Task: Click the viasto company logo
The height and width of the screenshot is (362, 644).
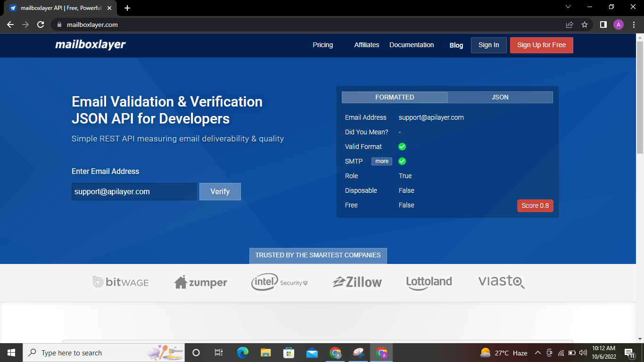Action: (x=501, y=282)
